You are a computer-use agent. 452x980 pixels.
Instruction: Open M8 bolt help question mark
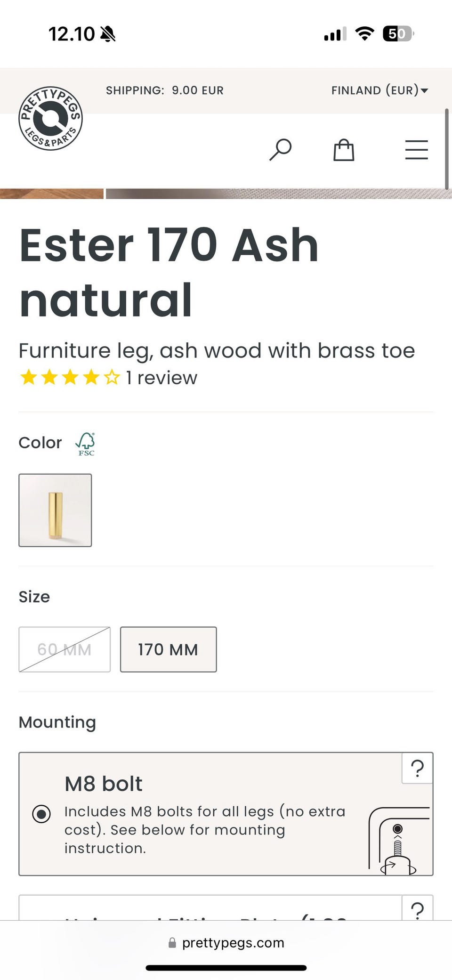[417, 768]
